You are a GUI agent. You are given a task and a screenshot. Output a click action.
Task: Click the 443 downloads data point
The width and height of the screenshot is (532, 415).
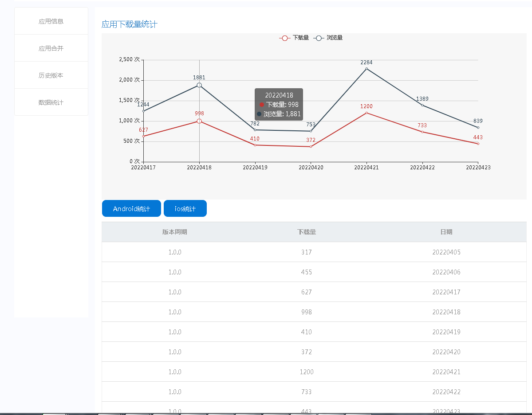pos(478,144)
